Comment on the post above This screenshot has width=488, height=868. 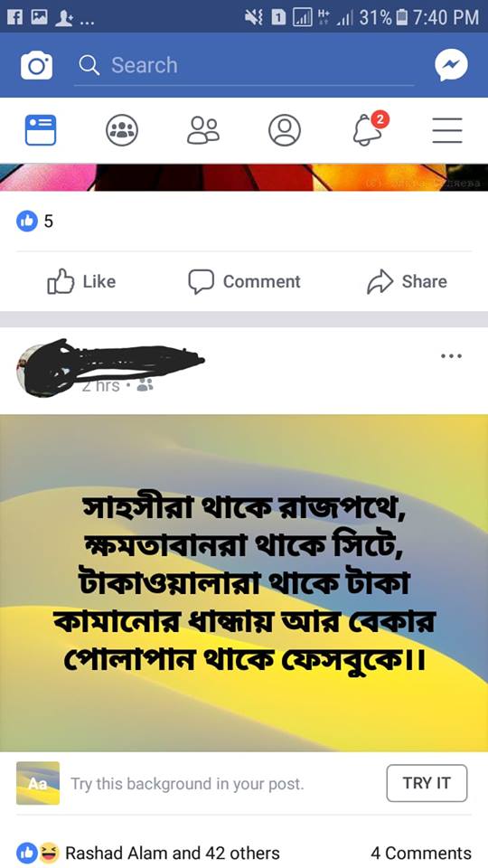tap(244, 281)
